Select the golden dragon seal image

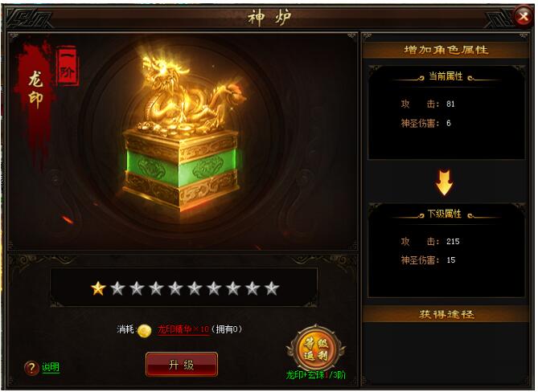[182, 135]
